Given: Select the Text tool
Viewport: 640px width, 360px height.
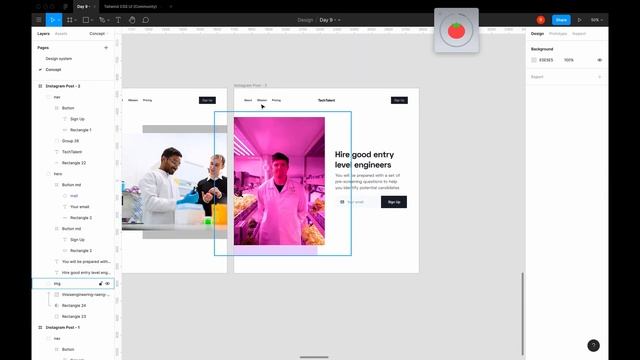Looking at the screenshot, I should [118, 20].
